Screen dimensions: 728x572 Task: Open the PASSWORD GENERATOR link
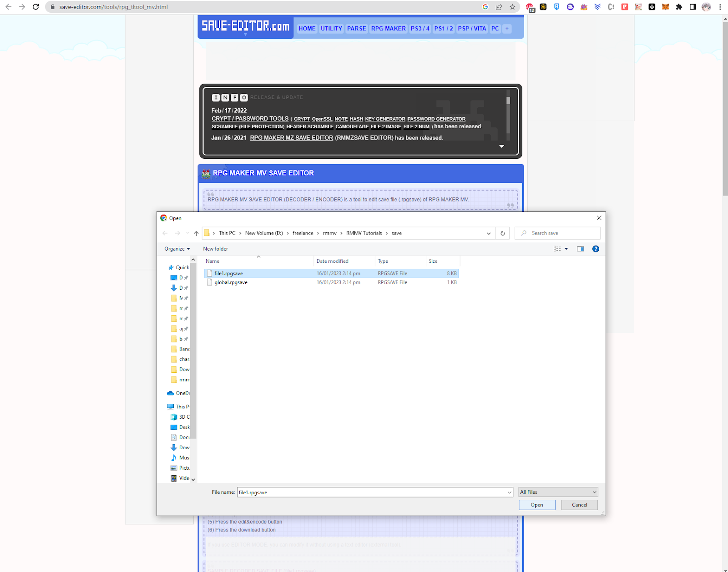pos(436,119)
